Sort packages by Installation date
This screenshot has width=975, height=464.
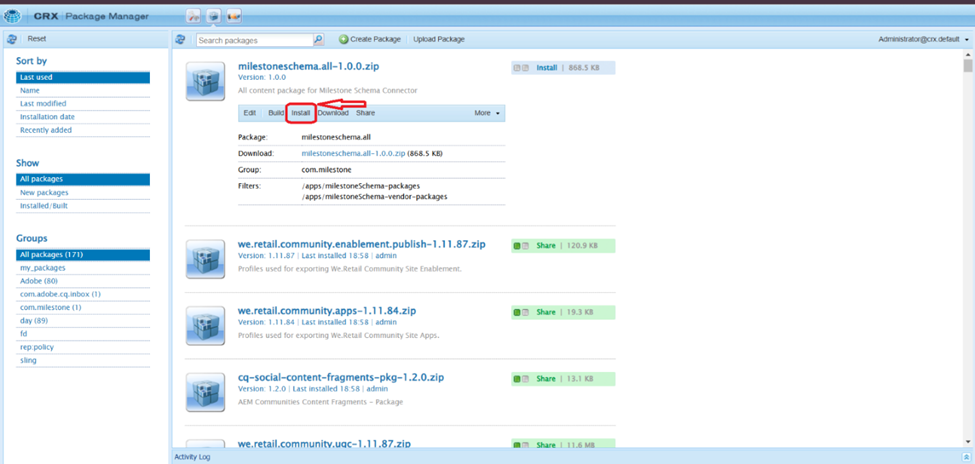point(83,117)
